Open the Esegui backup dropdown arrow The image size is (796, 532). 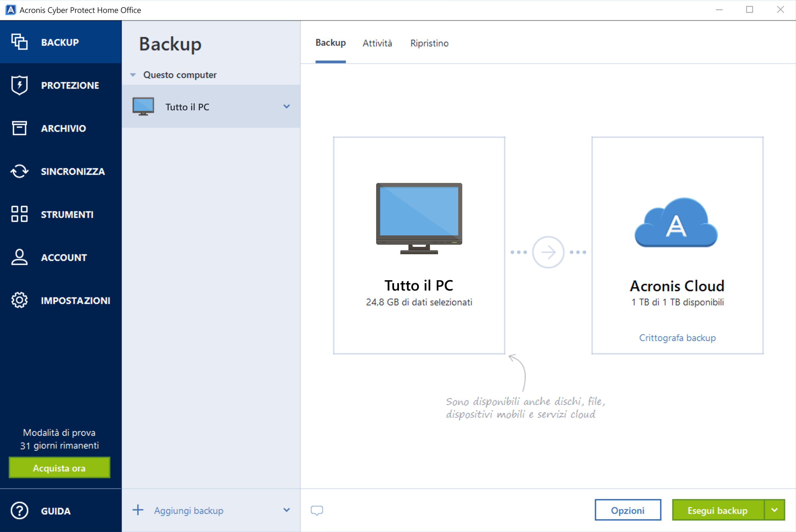(774, 509)
